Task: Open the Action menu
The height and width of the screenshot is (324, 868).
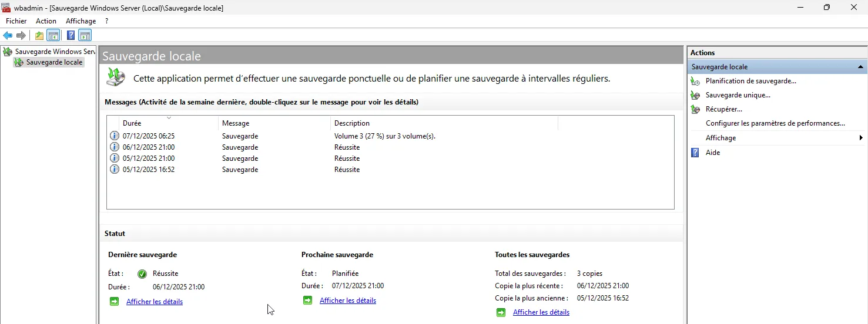Action: (x=46, y=21)
